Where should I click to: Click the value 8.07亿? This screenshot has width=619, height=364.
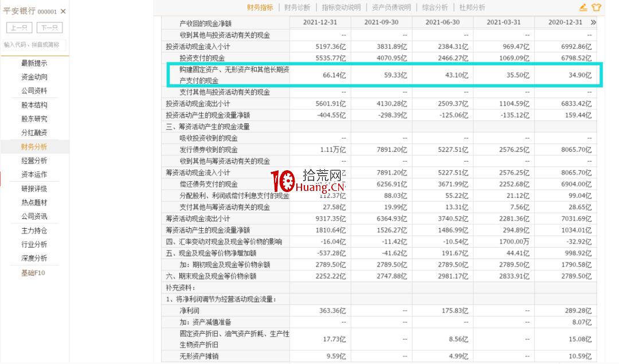(582, 322)
